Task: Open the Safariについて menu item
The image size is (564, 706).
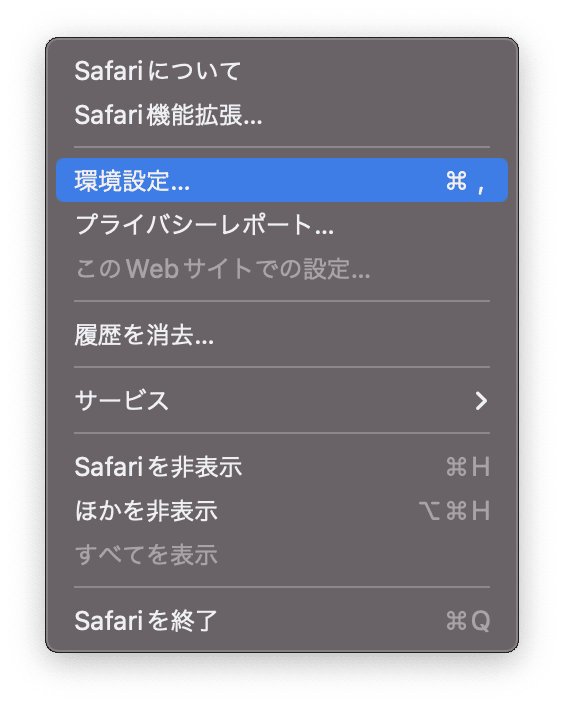Action: click(x=282, y=71)
